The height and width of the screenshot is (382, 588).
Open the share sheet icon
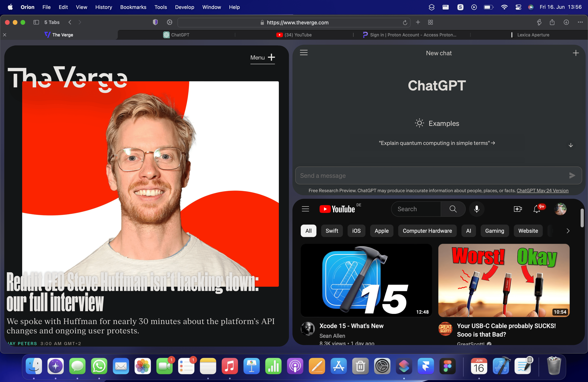pos(552,22)
